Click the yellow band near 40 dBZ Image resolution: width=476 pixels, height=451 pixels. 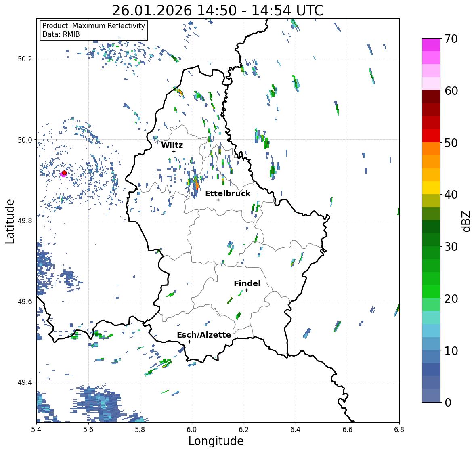click(x=431, y=188)
